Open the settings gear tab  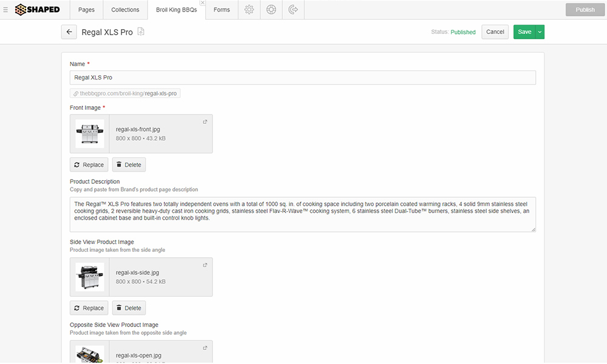(249, 10)
